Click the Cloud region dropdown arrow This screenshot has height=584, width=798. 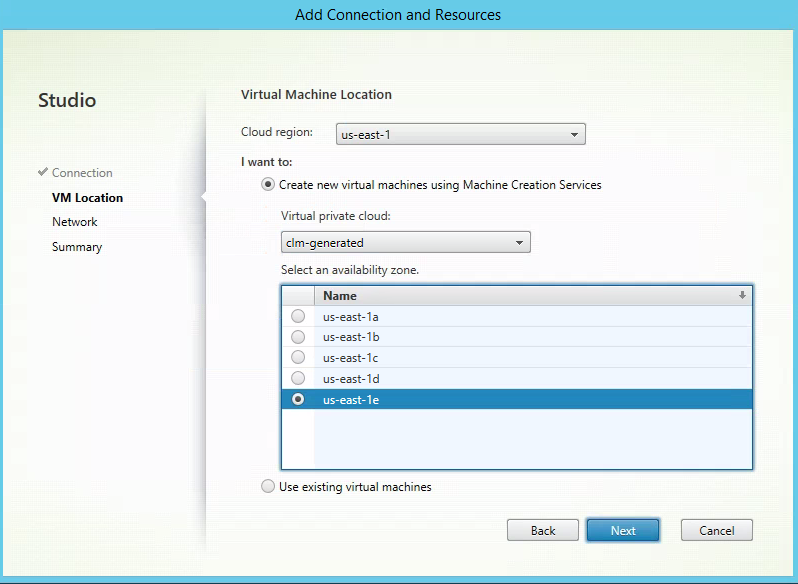tap(574, 134)
